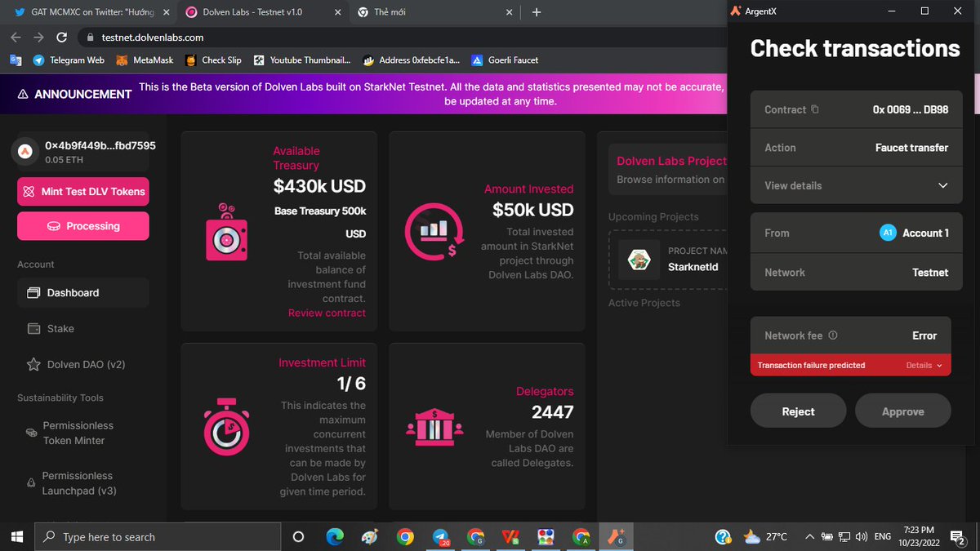Open Cortana circle on taskbar
This screenshot has width=980, height=551.
[x=298, y=536]
